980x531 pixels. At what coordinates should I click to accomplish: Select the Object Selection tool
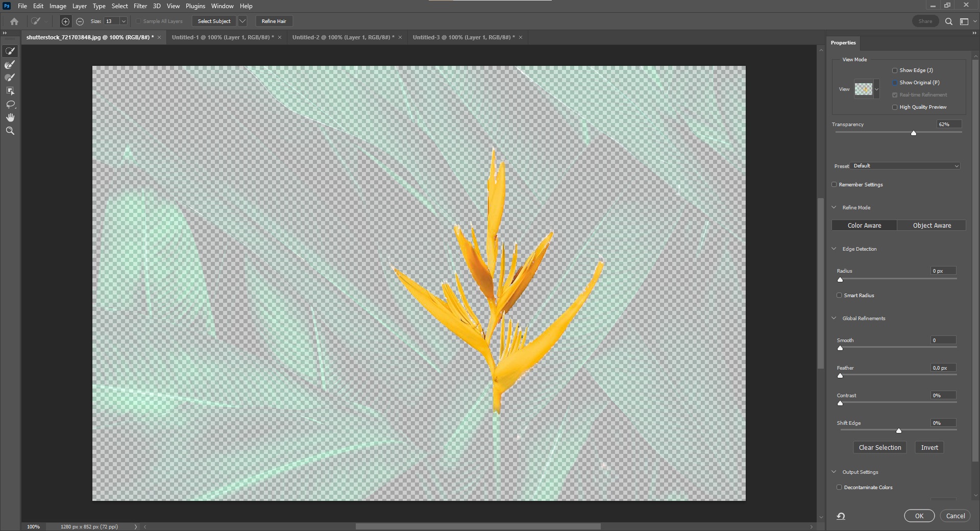[x=10, y=91]
